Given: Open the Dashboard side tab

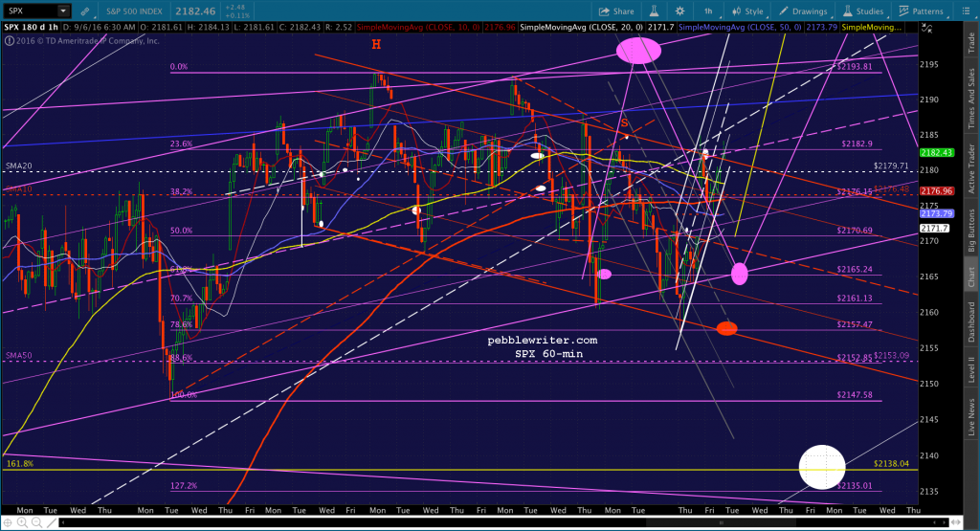Looking at the screenshot, I should [x=971, y=321].
